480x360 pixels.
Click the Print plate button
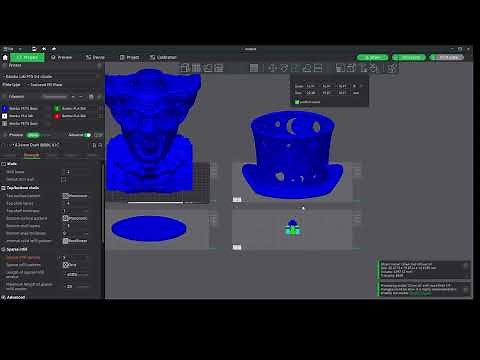point(446,57)
